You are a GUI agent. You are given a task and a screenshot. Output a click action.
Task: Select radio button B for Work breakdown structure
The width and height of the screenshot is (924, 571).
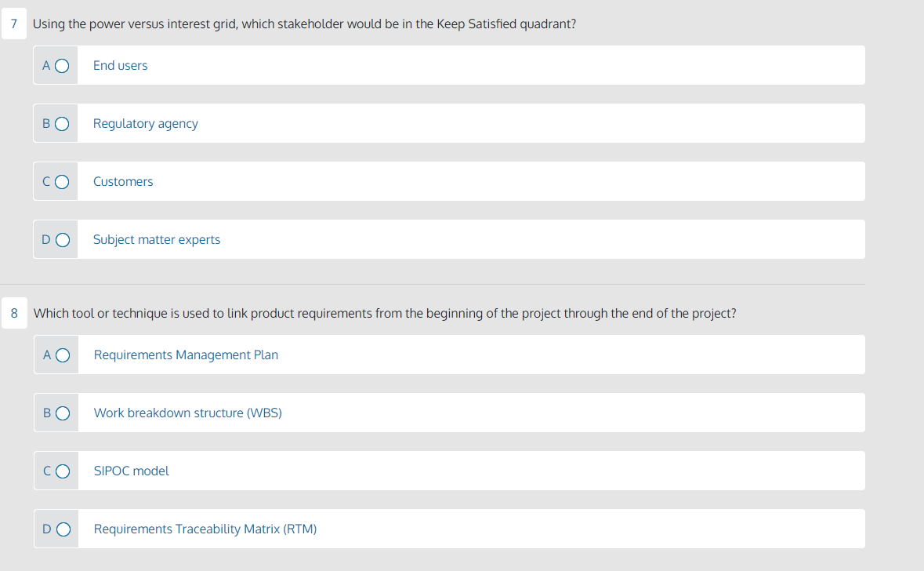[62, 413]
